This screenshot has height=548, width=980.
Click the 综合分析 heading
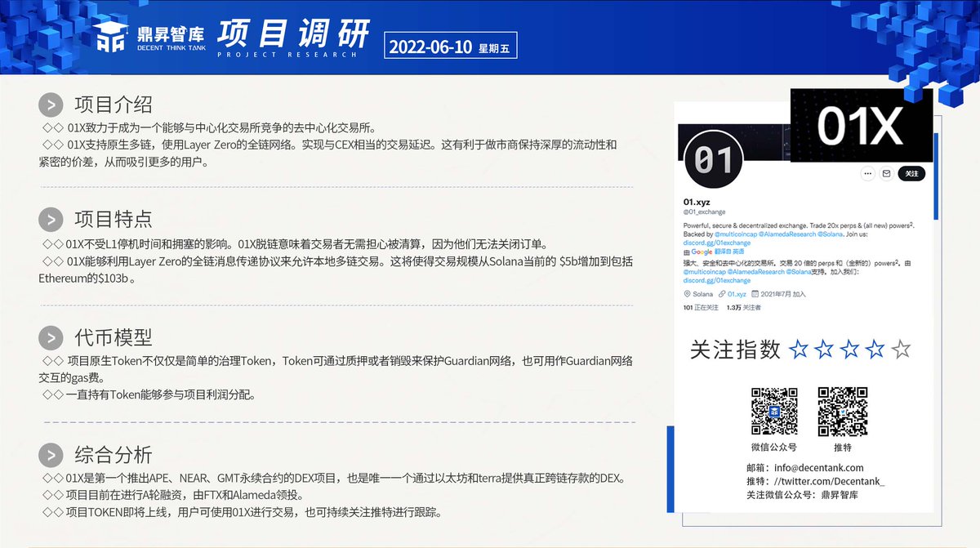coord(114,455)
